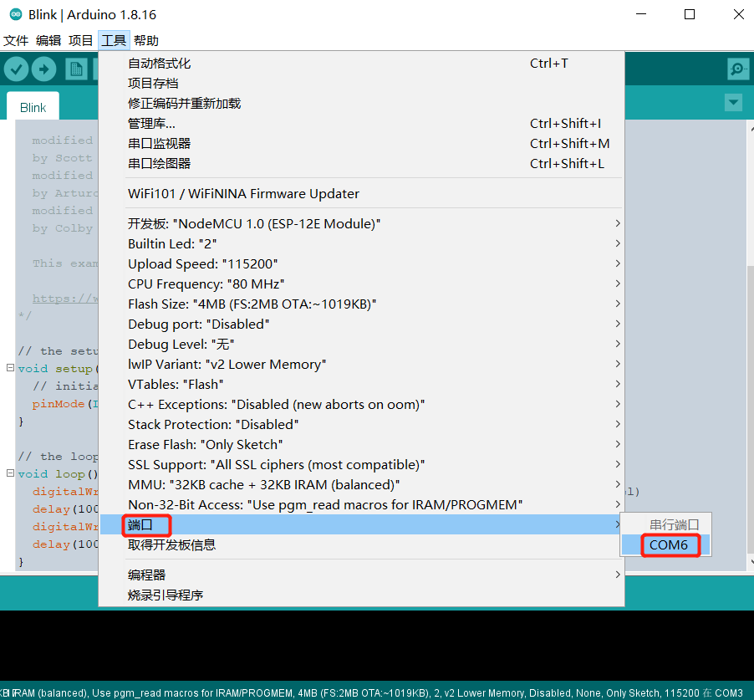Click the Arduino logo in title bar

click(x=16, y=14)
